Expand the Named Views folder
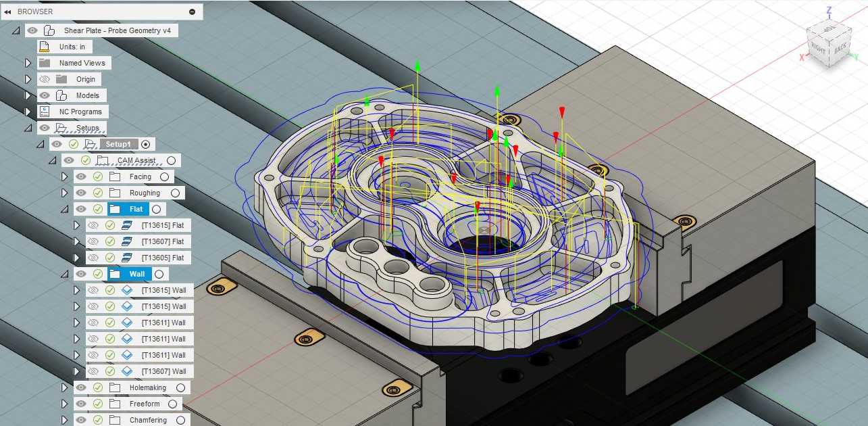The image size is (868, 426). click(28, 63)
